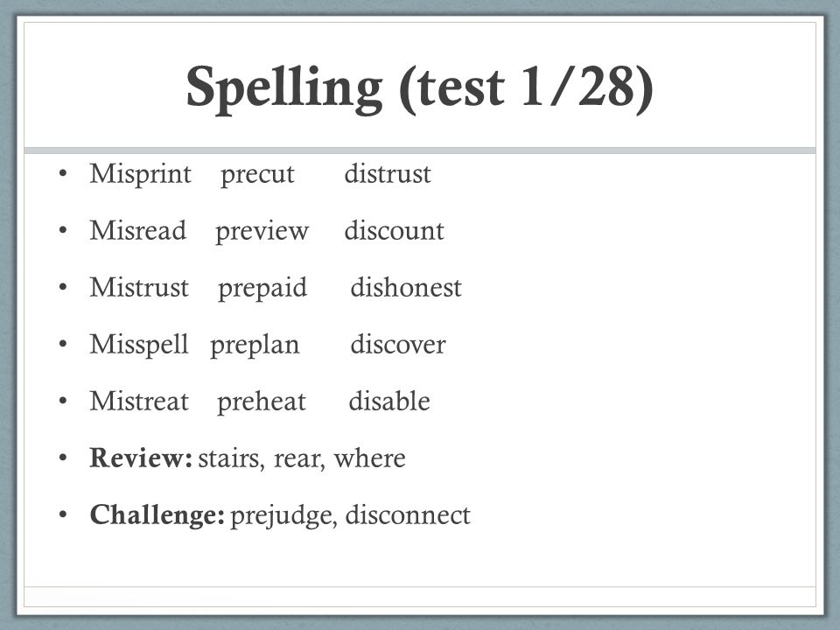The width and height of the screenshot is (840, 630).
Task: Click the word 'prepaid'
Action: (x=262, y=288)
